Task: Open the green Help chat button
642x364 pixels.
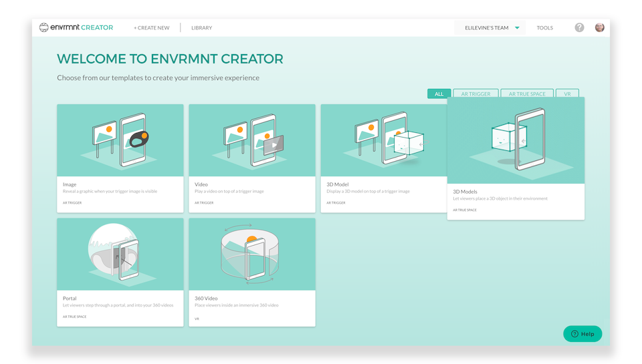Action: pos(582,334)
